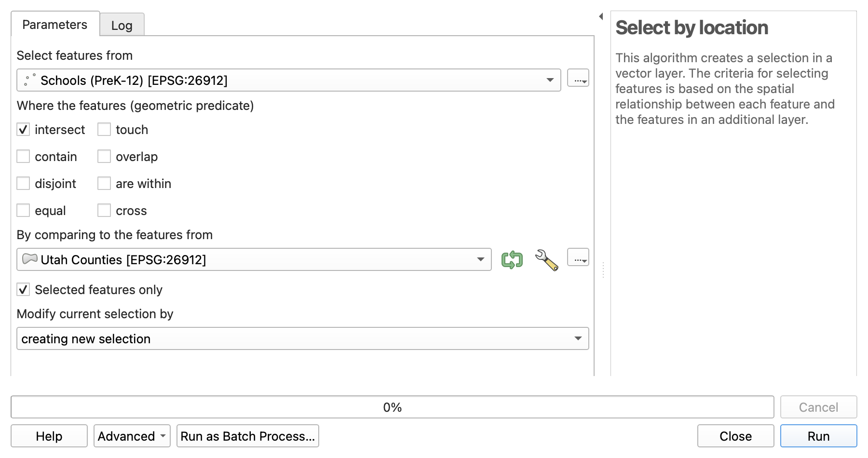
Task: Select the Parameters tab
Action: point(55,25)
